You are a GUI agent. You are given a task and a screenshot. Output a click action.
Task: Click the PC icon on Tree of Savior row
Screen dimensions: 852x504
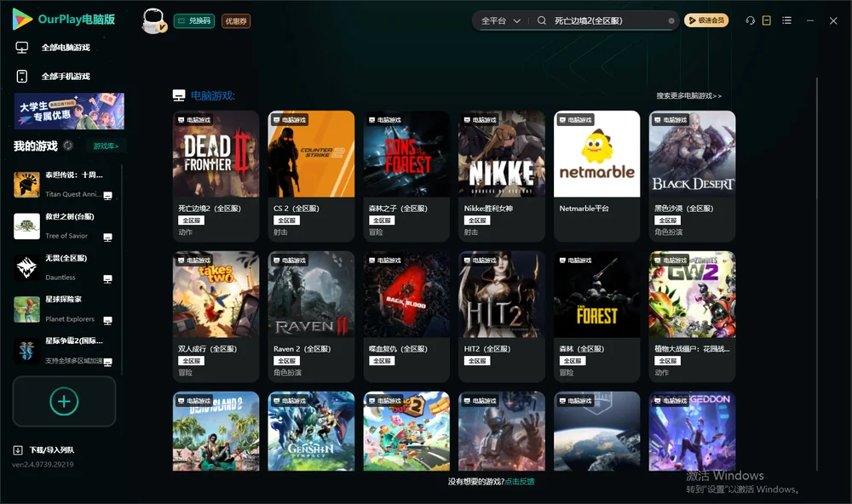tap(107, 238)
